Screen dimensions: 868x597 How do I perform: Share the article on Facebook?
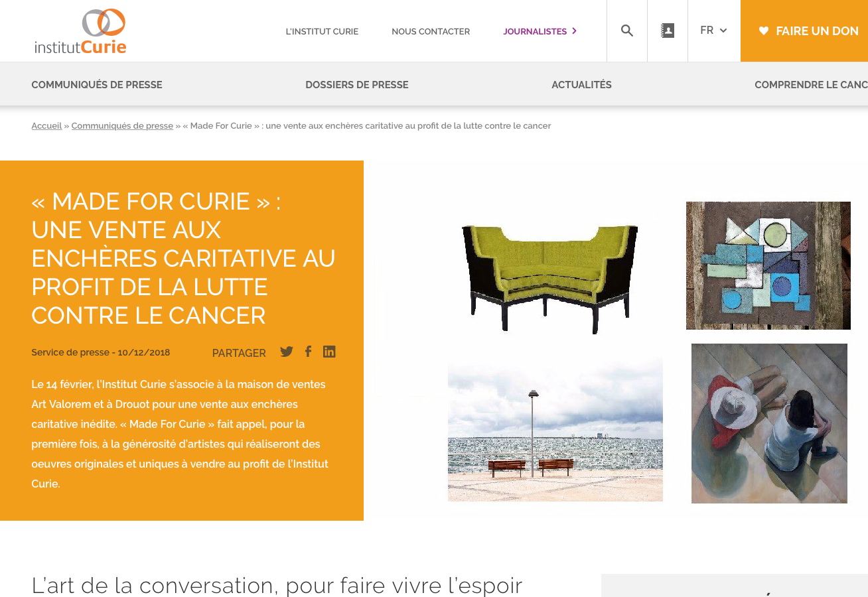pyautogui.click(x=308, y=352)
